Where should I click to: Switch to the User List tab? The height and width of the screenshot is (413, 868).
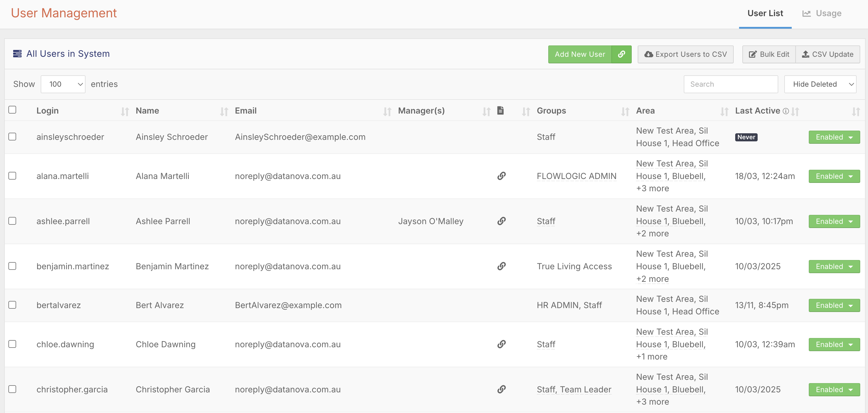point(765,13)
